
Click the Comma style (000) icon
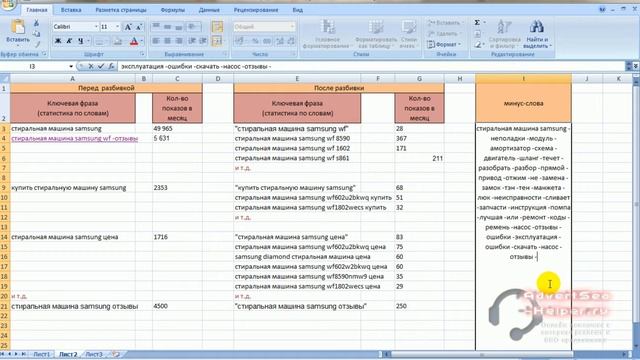[267, 41]
